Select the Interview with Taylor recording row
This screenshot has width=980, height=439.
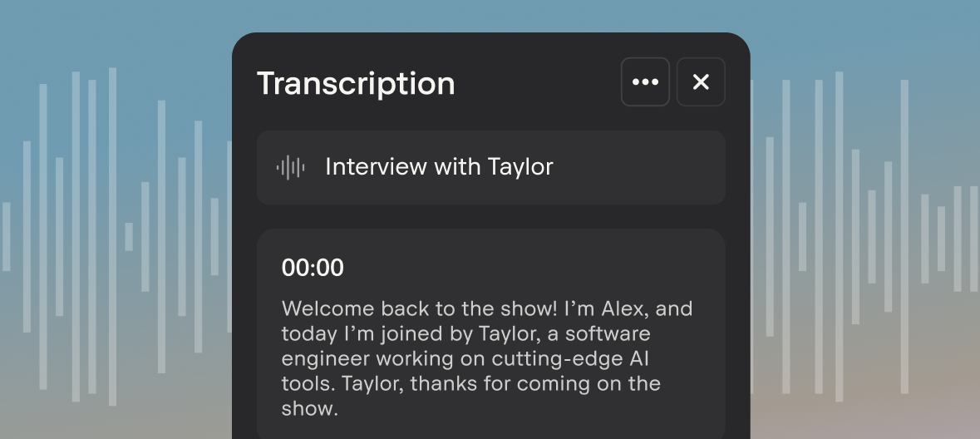point(490,167)
